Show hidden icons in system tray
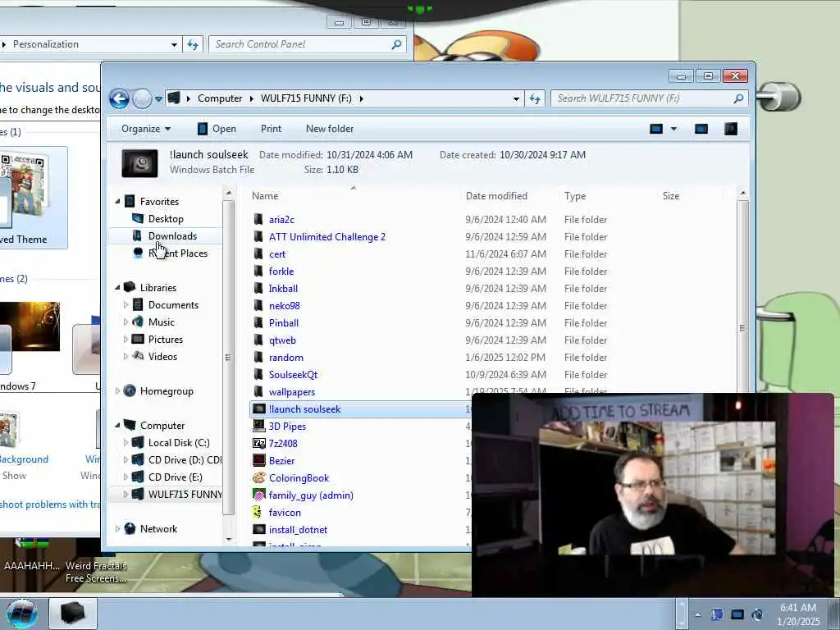Viewport: 840px width, 630px height. click(x=697, y=614)
